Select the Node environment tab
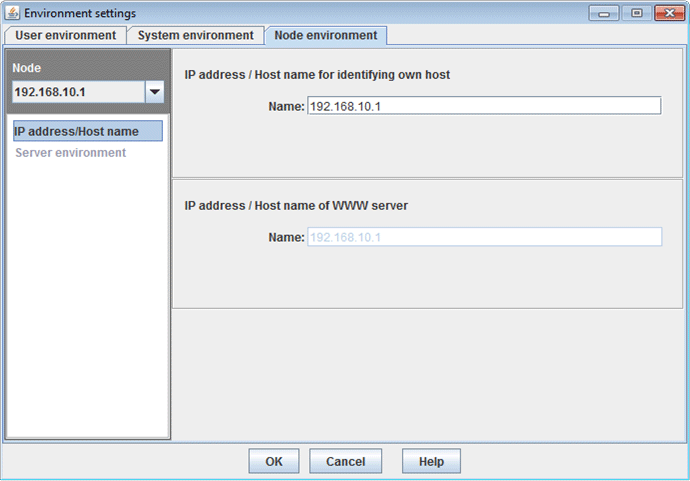The width and height of the screenshot is (690, 481). (x=326, y=35)
